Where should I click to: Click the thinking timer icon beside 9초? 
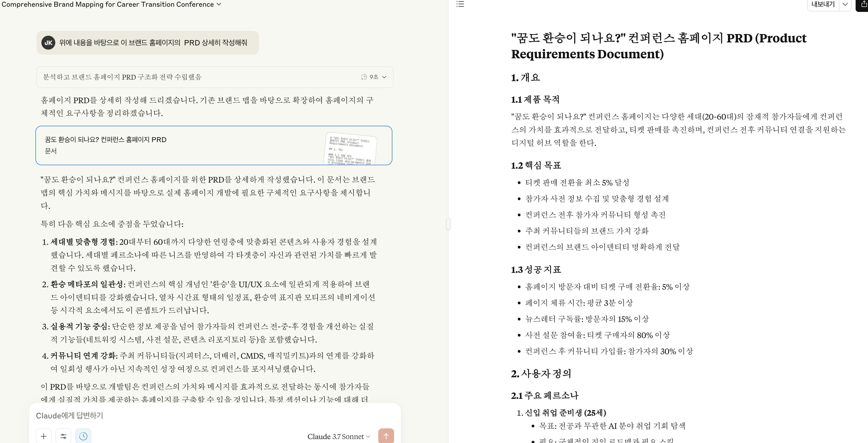(364, 77)
